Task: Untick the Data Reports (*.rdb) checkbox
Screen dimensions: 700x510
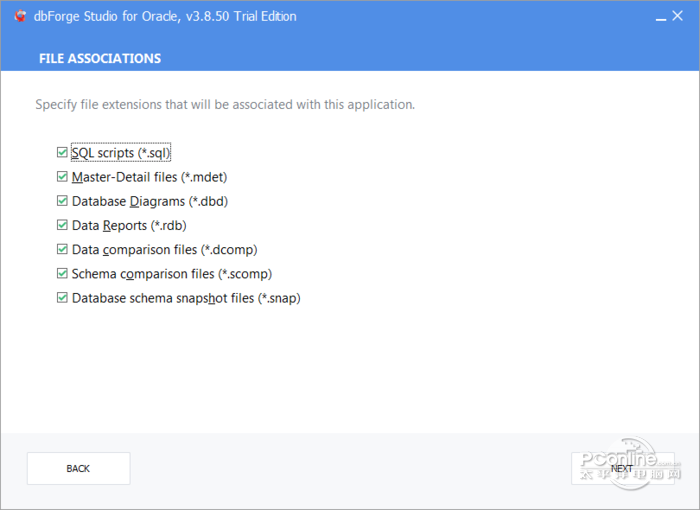Action: tap(63, 225)
